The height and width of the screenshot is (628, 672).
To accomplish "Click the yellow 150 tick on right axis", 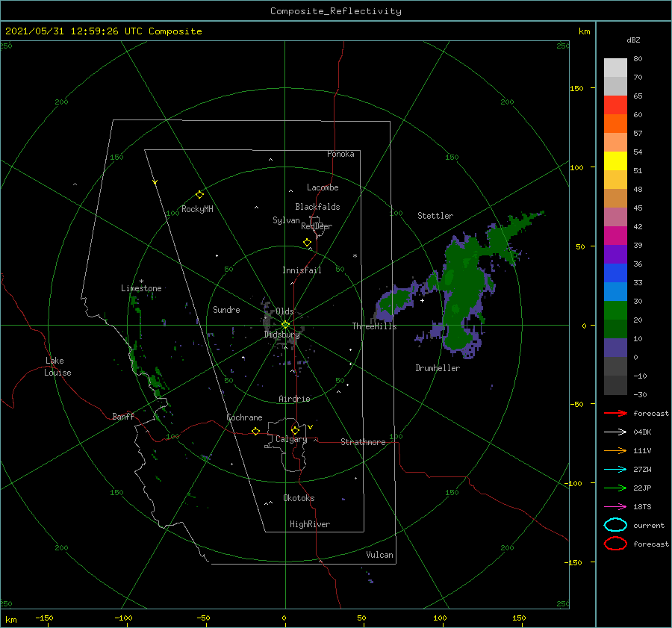I will (576, 88).
